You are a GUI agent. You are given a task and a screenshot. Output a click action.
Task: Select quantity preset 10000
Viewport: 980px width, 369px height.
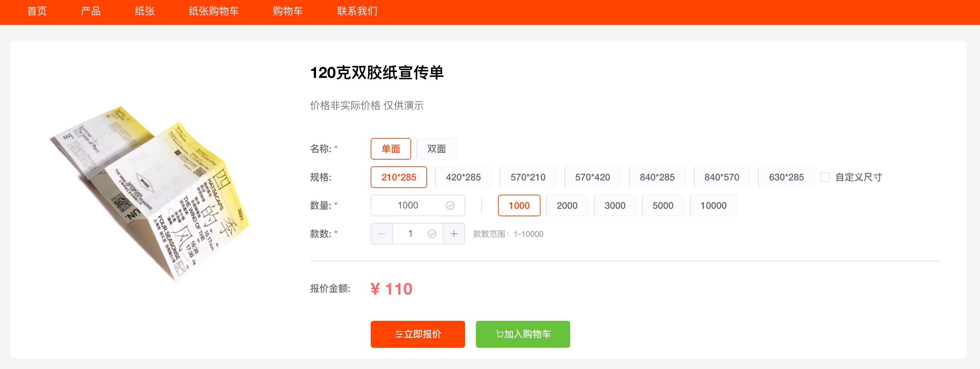[713, 206]
